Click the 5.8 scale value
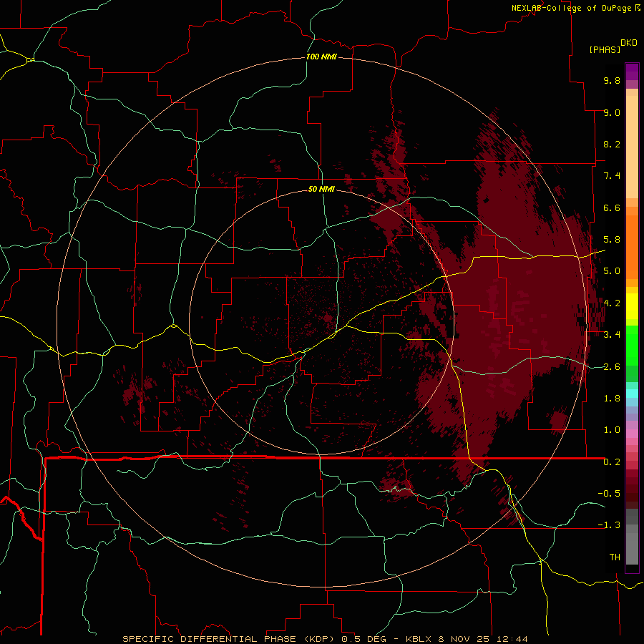Image resolution: width=644 pixels, height=644 pixels. click(x=612, y=240)
